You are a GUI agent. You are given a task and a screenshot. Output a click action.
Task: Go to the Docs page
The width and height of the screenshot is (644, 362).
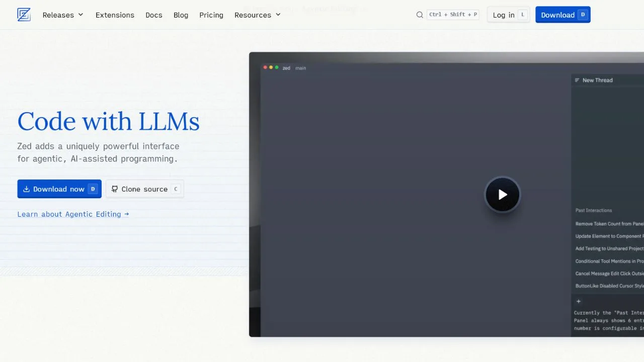coord(154,15)
